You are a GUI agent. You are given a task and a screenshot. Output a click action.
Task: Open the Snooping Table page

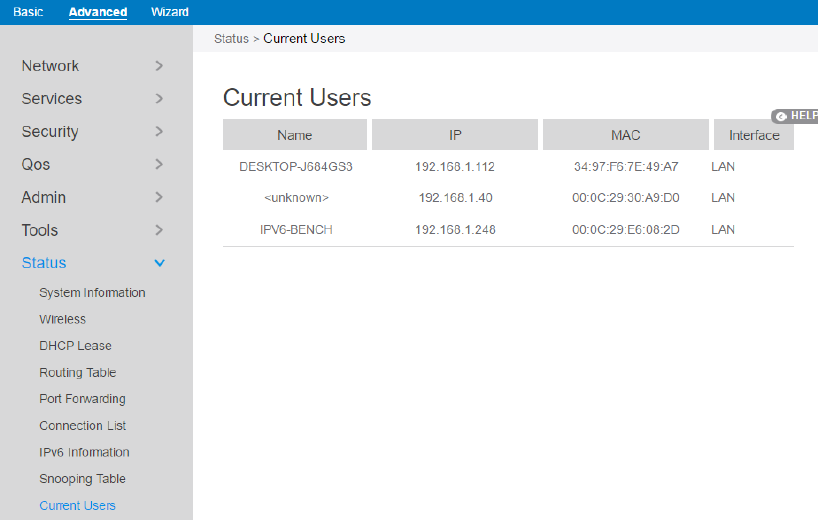pyautogui.click(x=82, y=479)
